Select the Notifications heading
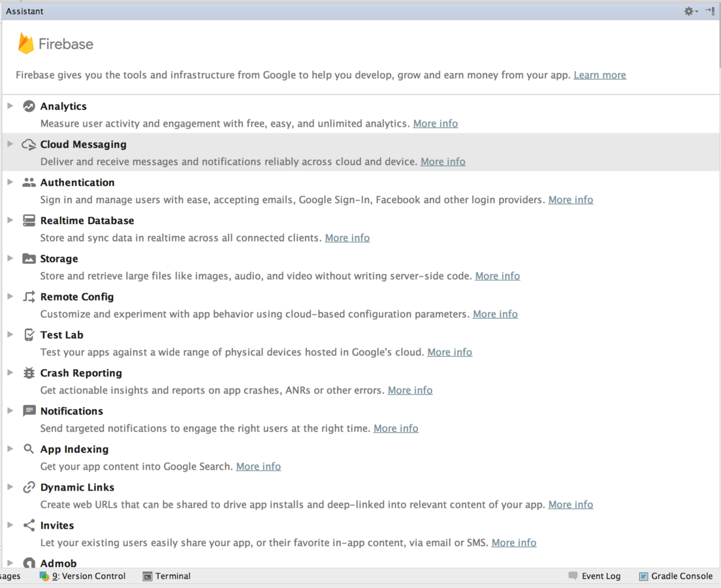This screenshot has width=721, height=588. (72, 412)
